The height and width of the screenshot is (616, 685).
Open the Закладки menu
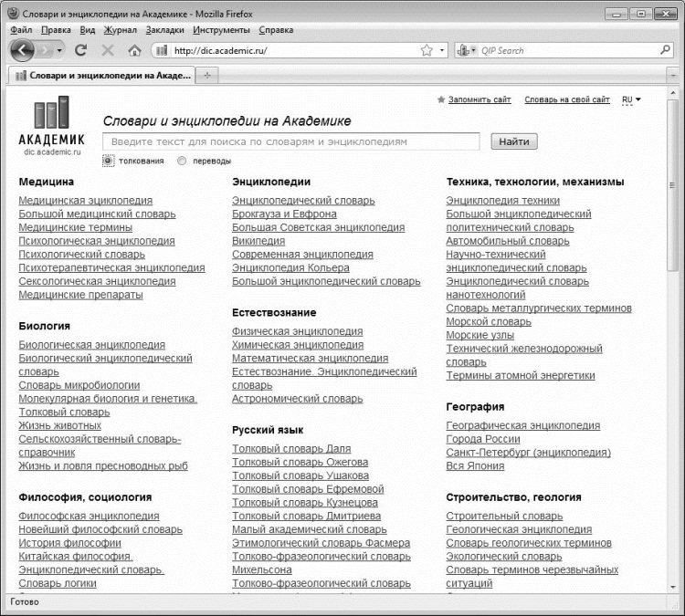click(x=164, y=30)
